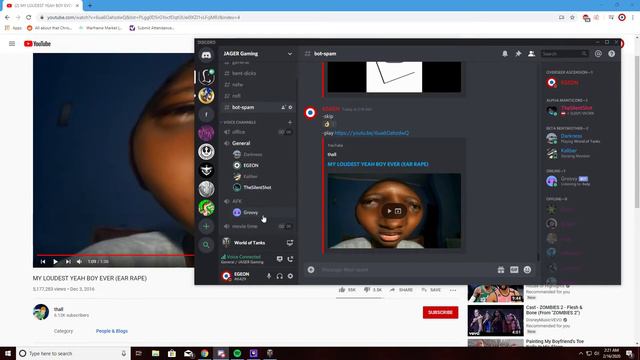This screenshot has width=640, height=360.
Task: Open Spotify from the taskbar
Action: pos(237,353)
